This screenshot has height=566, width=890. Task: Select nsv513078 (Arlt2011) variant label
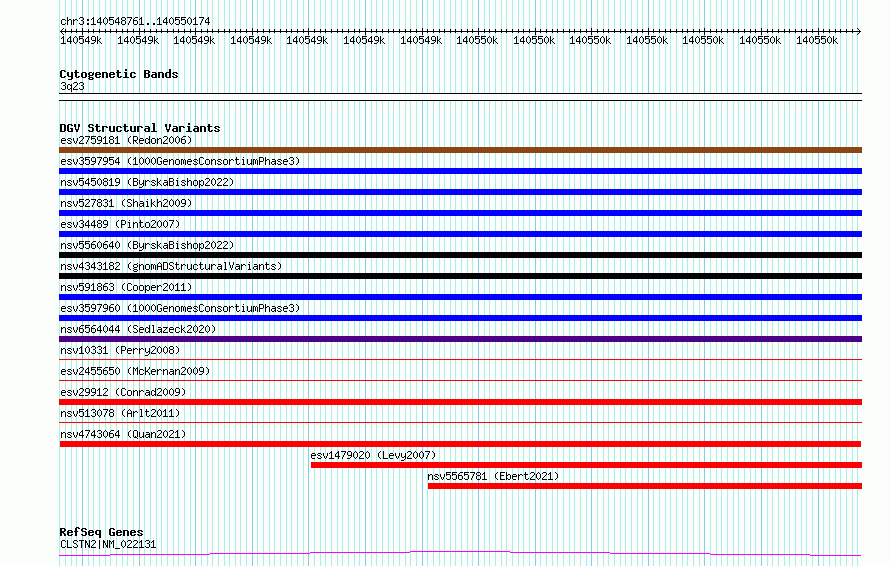click(120, 413)
